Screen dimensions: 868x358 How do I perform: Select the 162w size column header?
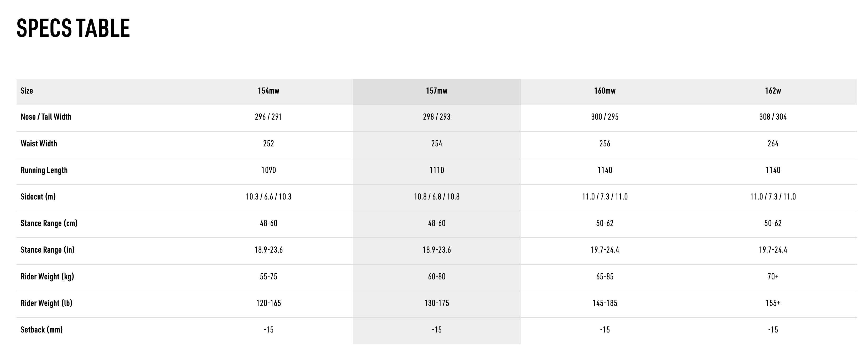[x=773, y=91]
